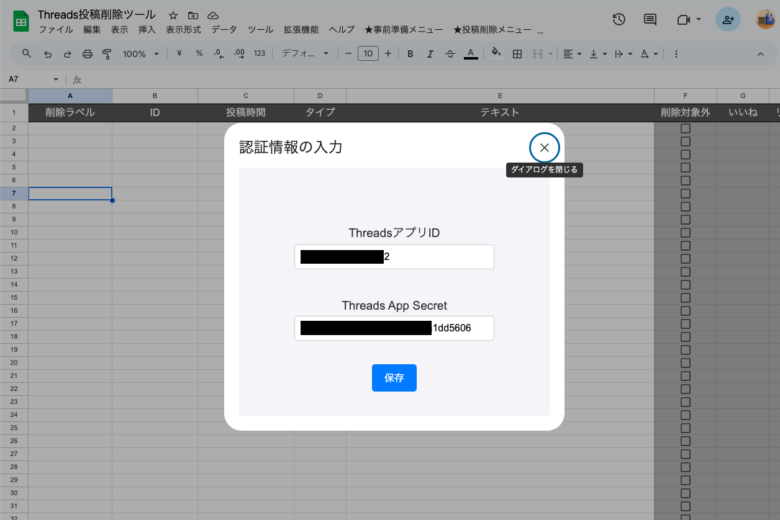
Task: Click the redo arrow icon
Action: tap(67, 54)
